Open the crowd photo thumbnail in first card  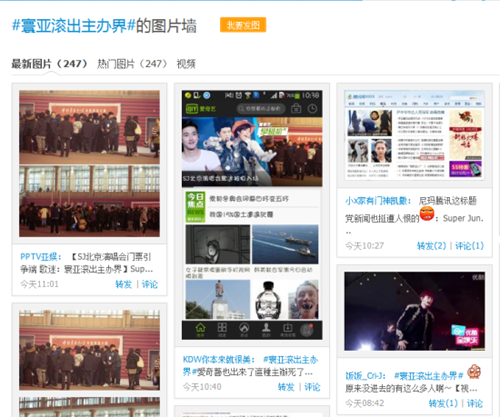[89, 163]
